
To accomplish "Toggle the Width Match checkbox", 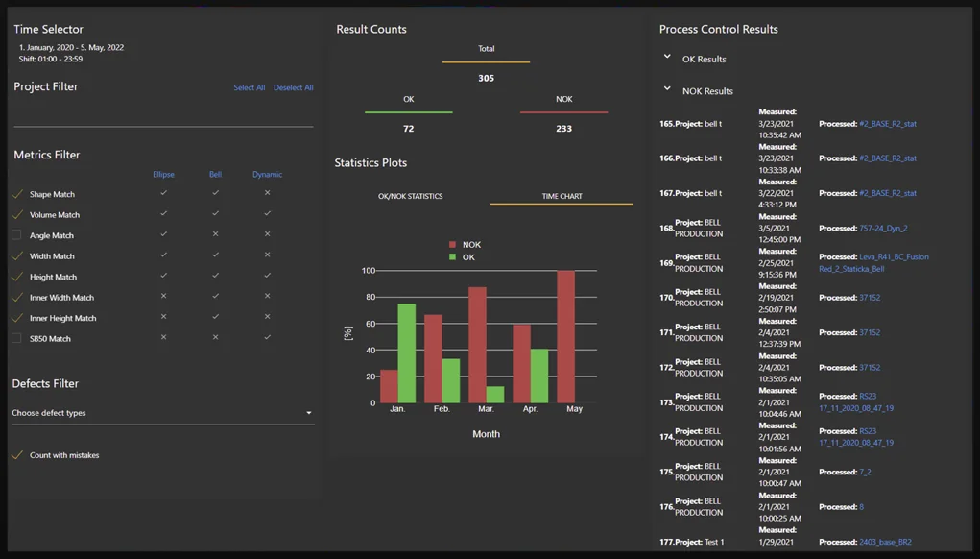I will [x=17, y=256].
